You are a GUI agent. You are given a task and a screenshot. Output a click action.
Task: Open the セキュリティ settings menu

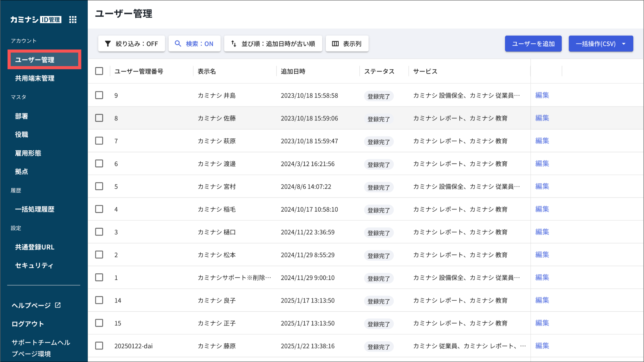tap(34, 265)
